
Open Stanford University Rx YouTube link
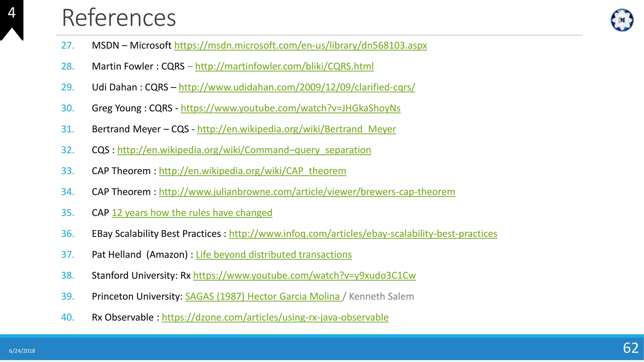coord(304,276)
